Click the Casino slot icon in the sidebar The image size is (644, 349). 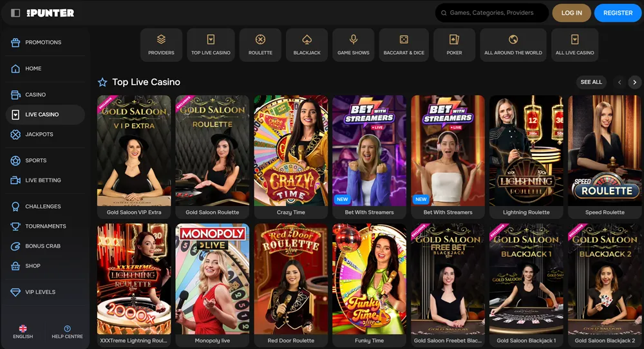pos(15,95)
